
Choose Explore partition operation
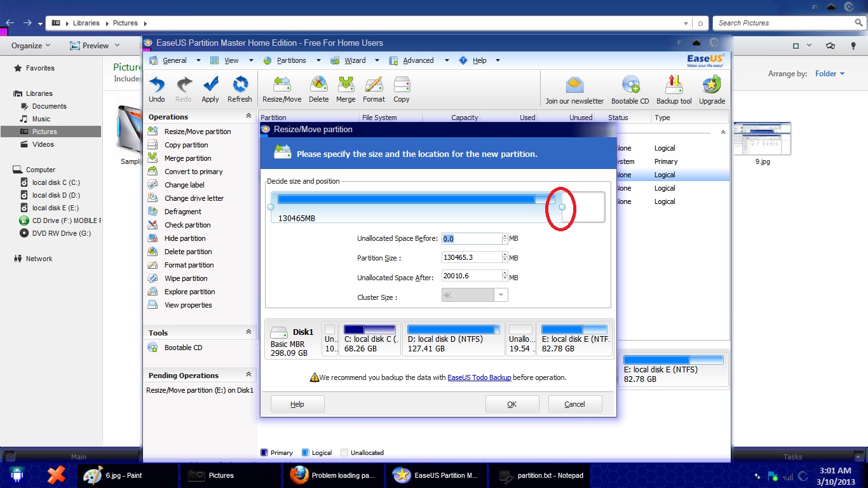coord(189,292)
